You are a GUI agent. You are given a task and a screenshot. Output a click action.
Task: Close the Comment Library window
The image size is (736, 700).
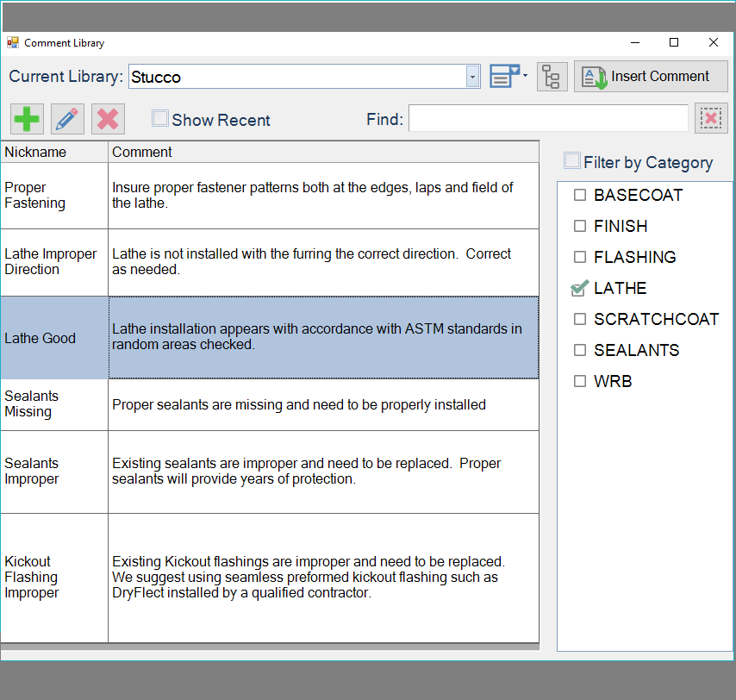(x=714, y=43)
